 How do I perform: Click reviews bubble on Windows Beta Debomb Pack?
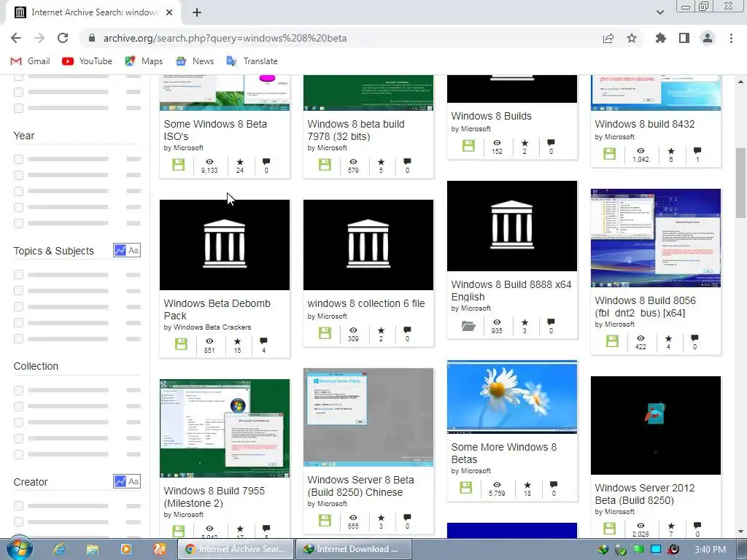(263, 341)
